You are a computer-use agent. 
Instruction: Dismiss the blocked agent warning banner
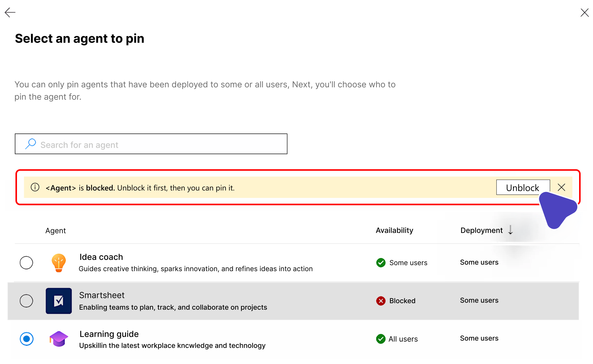coord(561,187)
